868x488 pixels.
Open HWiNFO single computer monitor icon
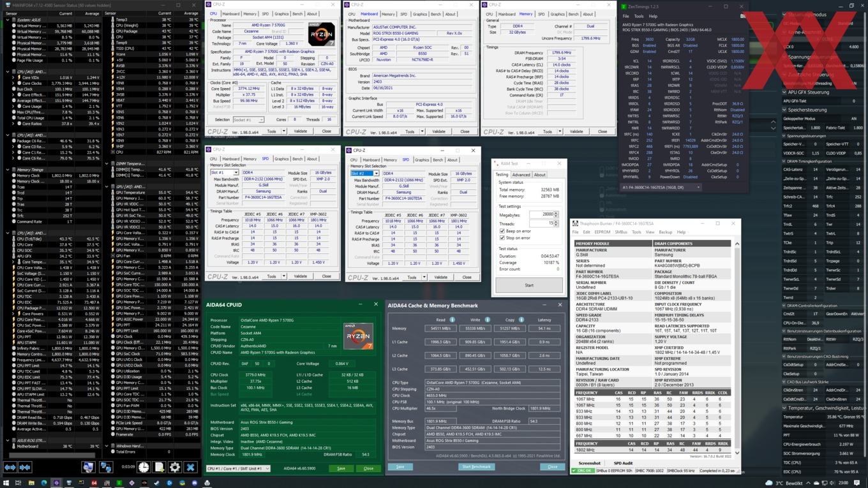[89, 468]
